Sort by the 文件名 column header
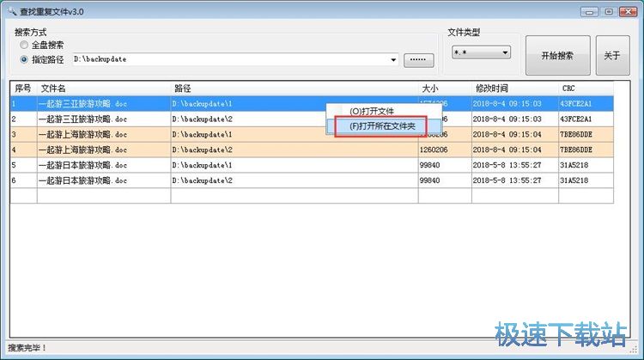644x360 pixels. tap(104, 88)
